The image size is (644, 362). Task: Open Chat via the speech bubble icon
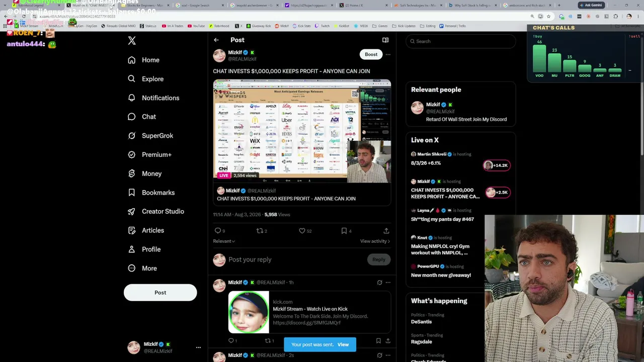[x=132, y=117]
